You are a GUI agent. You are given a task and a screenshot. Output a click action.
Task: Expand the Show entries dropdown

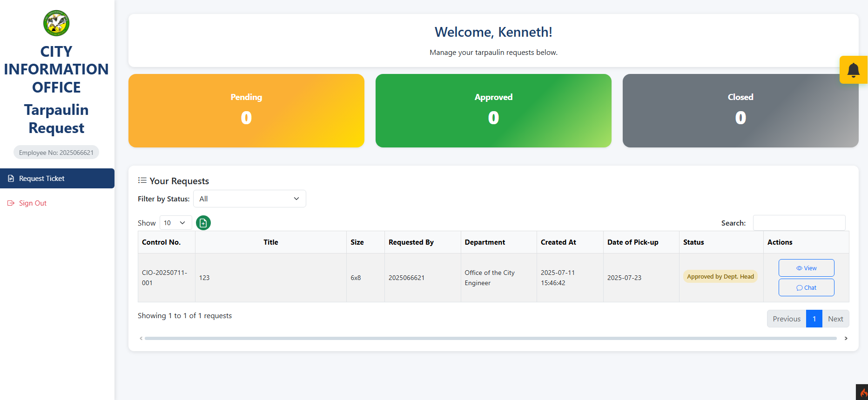[175, 223]
